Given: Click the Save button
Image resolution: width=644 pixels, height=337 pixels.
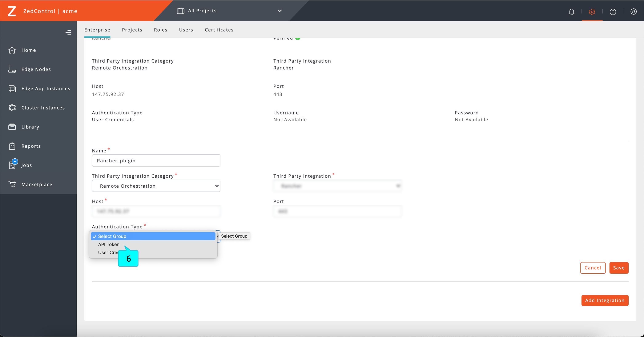Looking at the screenshot, I should click(619, 268).
